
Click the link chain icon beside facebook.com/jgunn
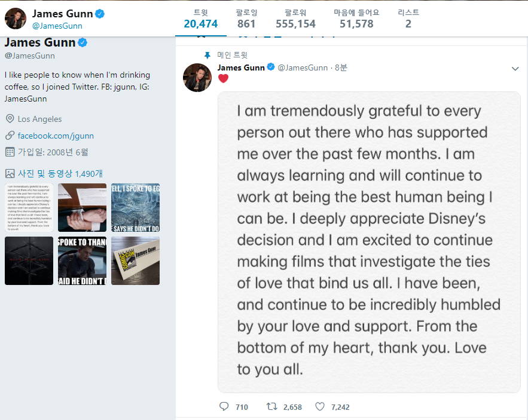pyautogui.click(x=10, y=136)
